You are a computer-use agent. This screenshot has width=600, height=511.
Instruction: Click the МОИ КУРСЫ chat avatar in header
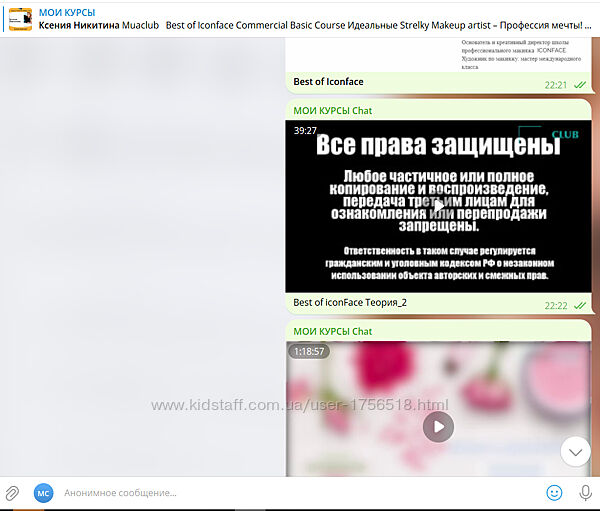20,18
